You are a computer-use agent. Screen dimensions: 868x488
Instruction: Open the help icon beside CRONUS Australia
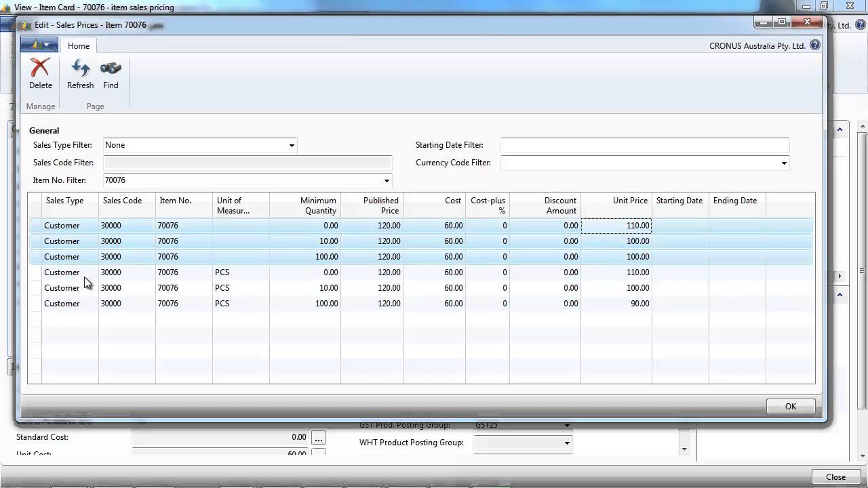[x=814, y=45]
